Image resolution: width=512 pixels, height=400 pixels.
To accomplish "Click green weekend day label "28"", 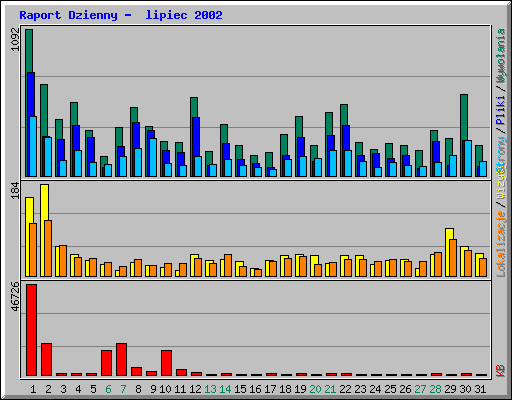I will tap(435, 389).
